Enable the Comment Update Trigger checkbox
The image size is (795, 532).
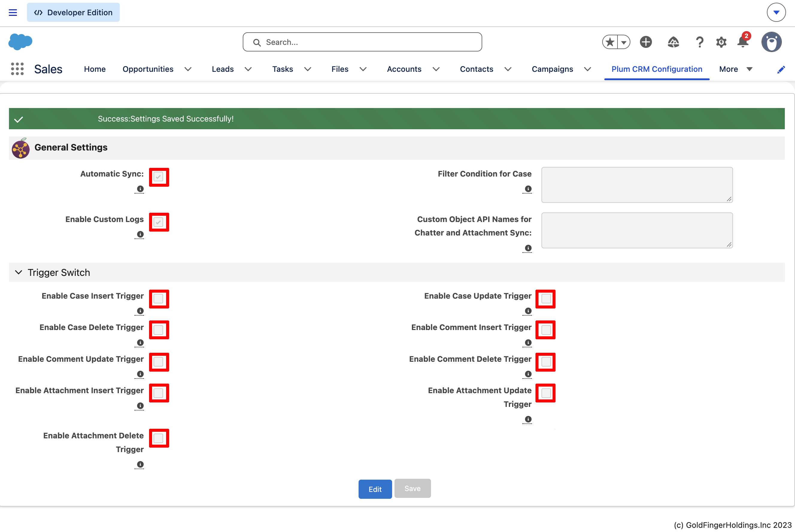pyautogui.click(x=158, y=362)
